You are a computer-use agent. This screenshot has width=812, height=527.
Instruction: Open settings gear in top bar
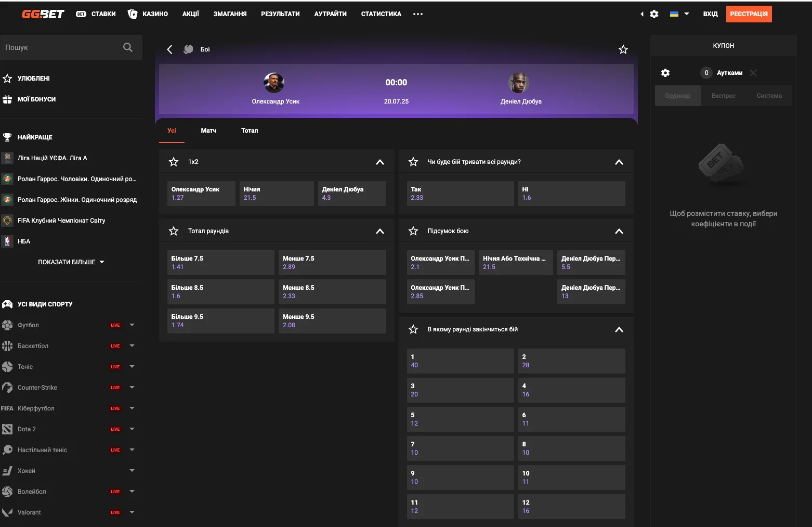654,14
